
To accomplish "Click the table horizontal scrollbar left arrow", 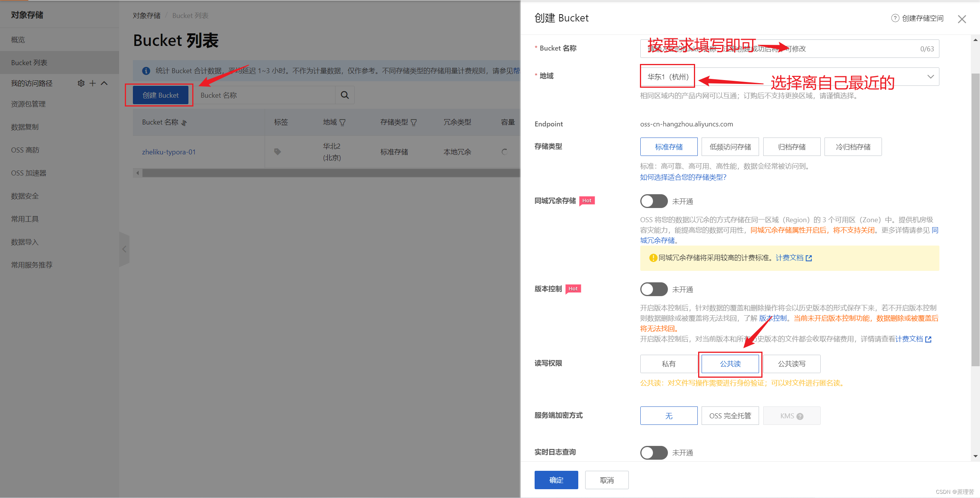I will (x=137, y=173).
